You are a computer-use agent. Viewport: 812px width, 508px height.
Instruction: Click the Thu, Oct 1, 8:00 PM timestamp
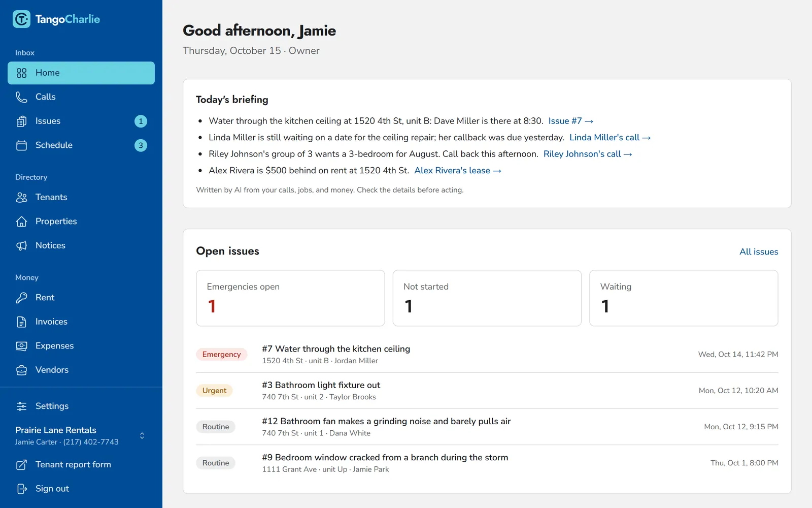(744, 463)
